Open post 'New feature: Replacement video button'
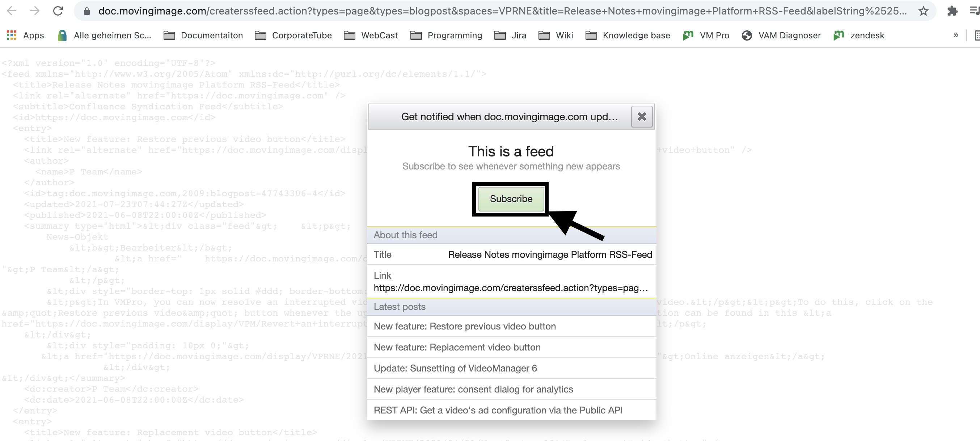 click(511, 347)
